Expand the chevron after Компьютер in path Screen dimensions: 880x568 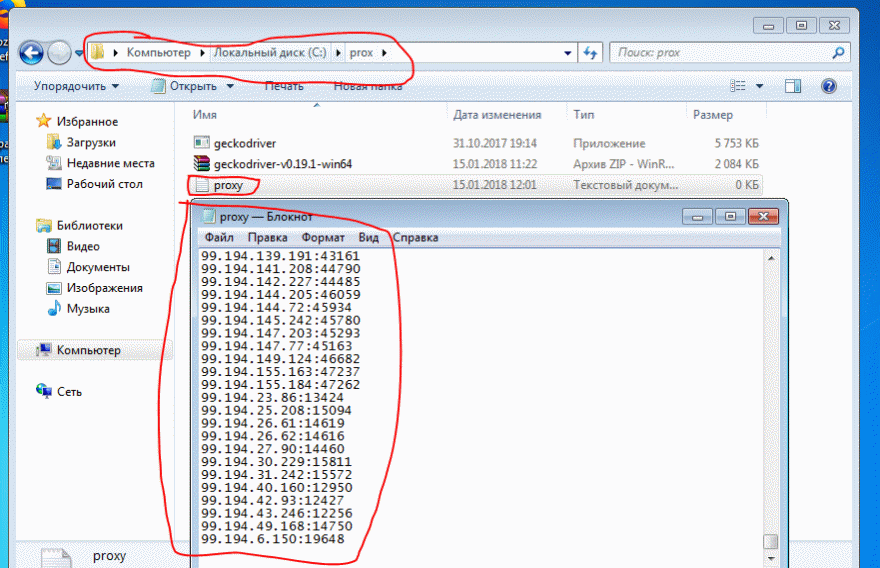(202, 53)
